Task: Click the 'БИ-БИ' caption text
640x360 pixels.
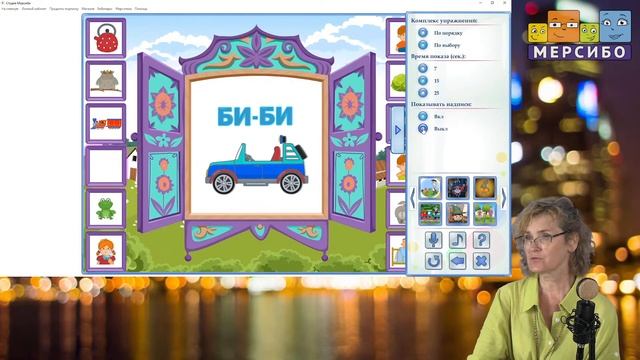Action: coord(255,116)
